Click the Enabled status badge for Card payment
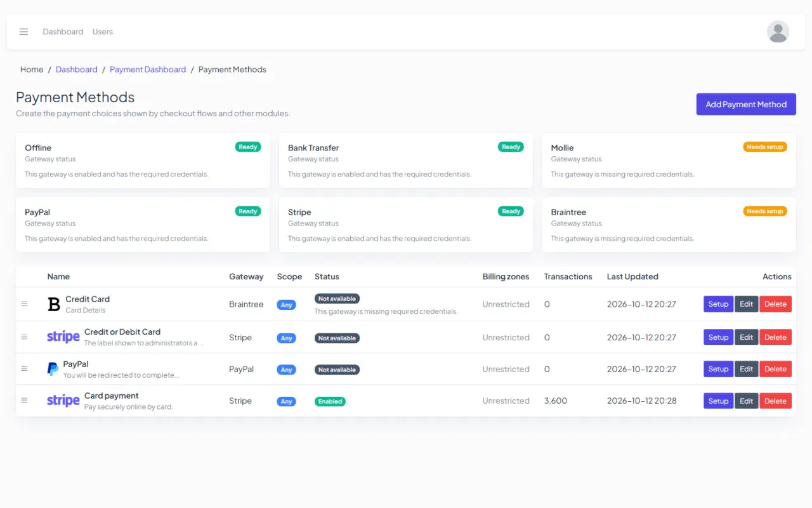The image size is (812, 508). click(x=330, y=401)
